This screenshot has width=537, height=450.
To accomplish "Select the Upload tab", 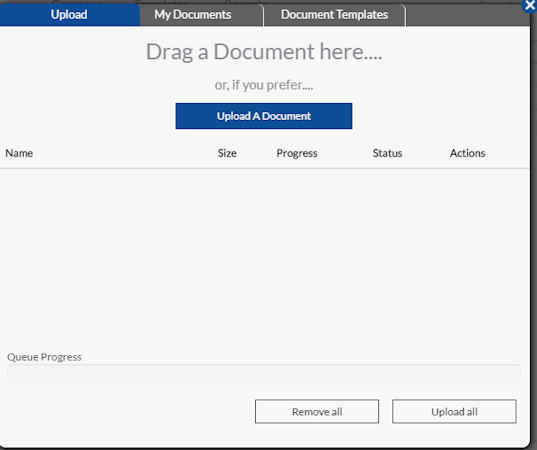I will [x=70, y=15].
